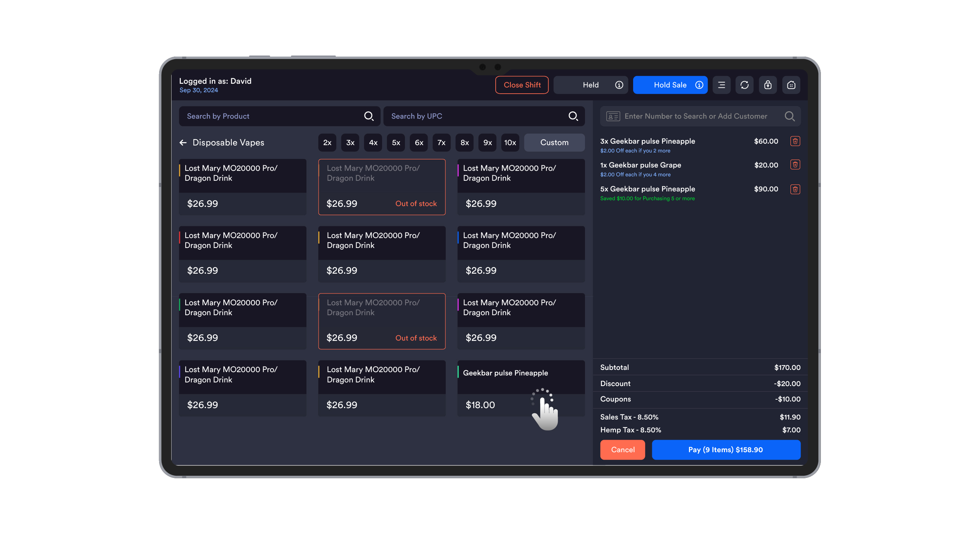This screenshot has width=980, height=551.
Task: Click the lock screen icon
Action: [768, 85]
